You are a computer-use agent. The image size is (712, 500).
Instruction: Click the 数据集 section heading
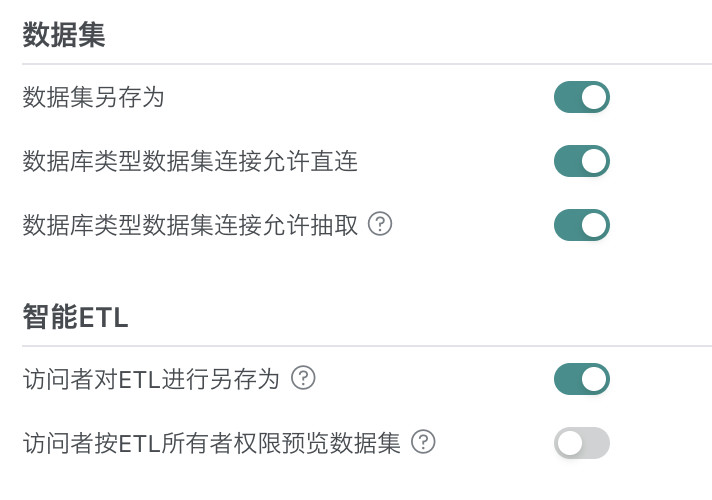pos(64,36)
